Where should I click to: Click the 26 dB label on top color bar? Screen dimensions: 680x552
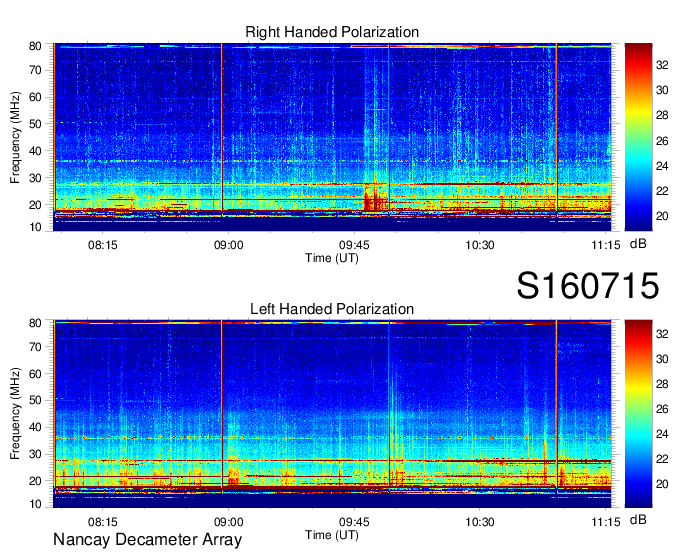coord(662,141)
